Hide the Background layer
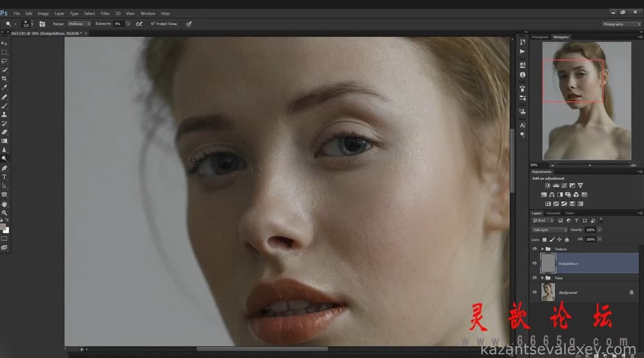Image resolution: width=644 pixels, height=358 pixels. coord(535,292)
